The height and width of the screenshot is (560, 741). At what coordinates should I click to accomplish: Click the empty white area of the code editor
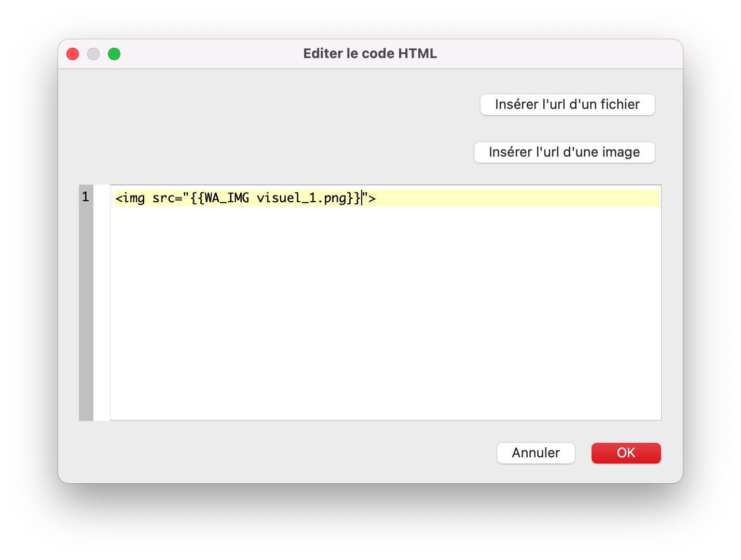pos(384,311)
